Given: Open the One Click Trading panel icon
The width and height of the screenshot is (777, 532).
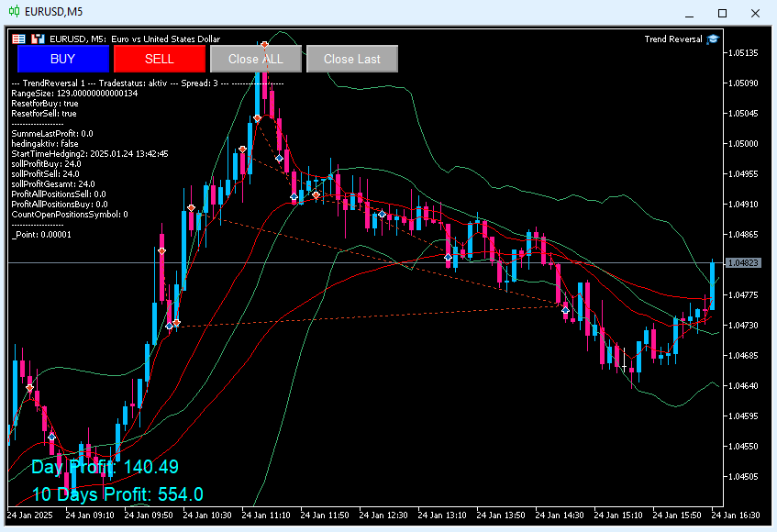Looking at the screenshot, I should coord(19,39).
